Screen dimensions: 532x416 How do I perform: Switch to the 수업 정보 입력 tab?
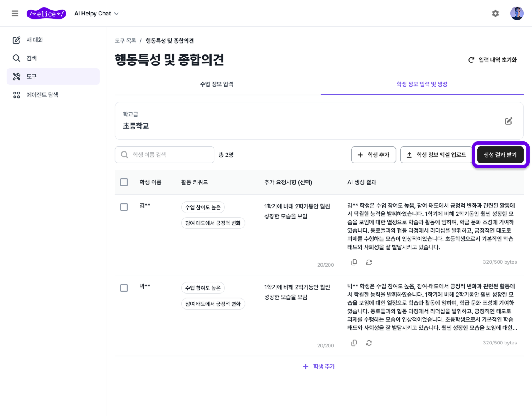tap(217, 84)
